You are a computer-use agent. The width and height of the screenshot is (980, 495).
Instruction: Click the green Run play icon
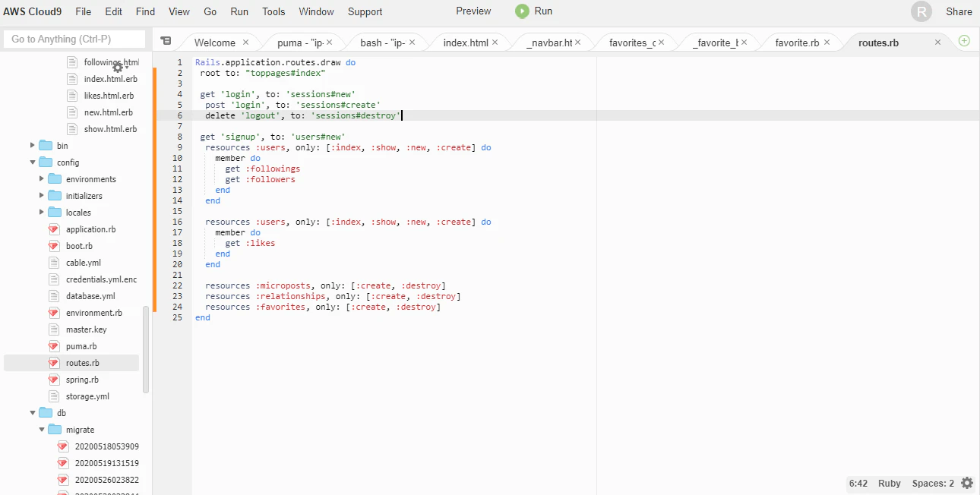tap(522, 11)
